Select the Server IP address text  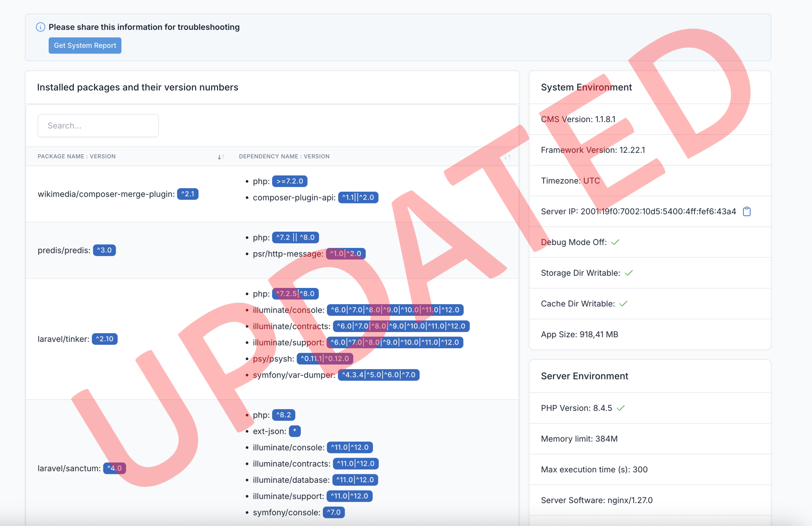coord(658,211)
